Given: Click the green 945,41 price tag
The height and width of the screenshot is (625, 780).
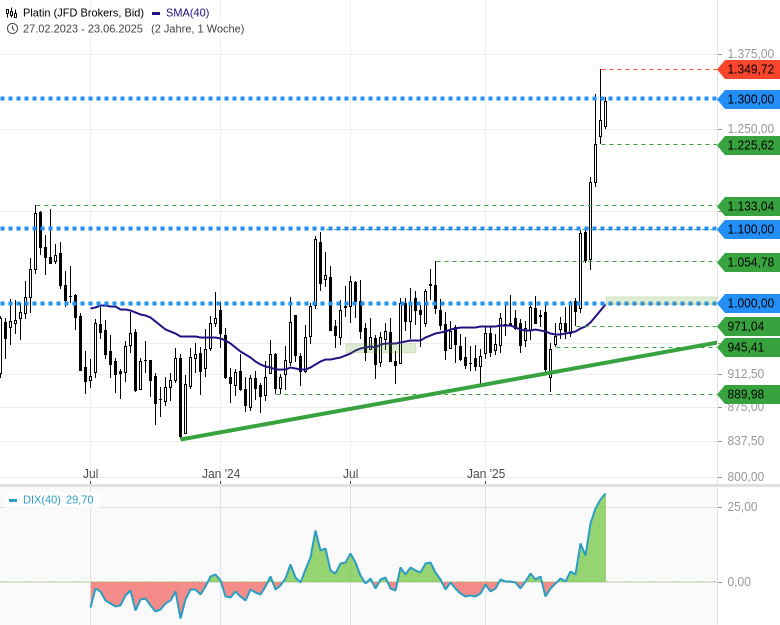Looking at the screenshot, I should (x=749, y=347).
